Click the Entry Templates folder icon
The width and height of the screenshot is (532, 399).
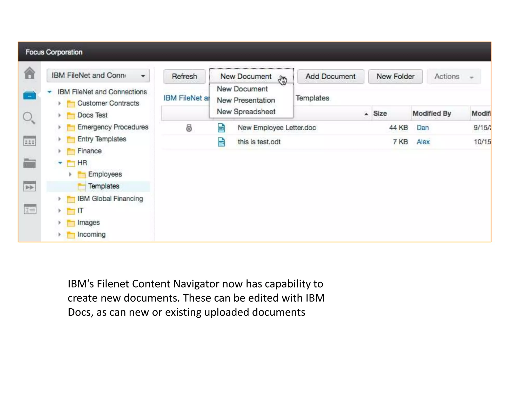71,139
